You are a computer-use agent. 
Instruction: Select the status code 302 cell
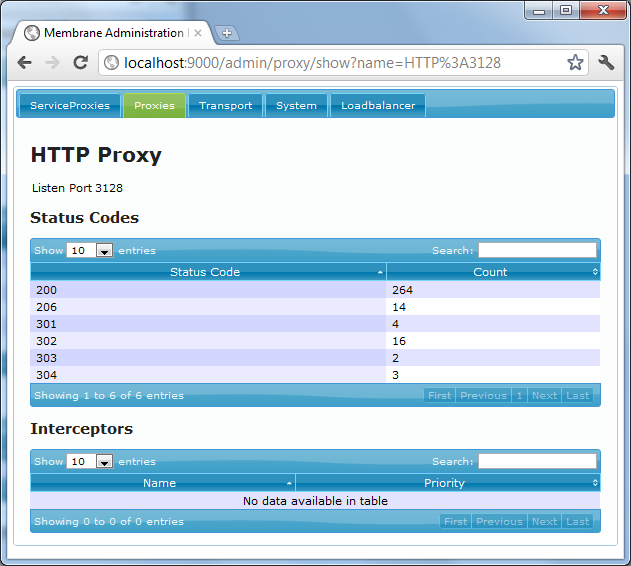pyautogui.click(x=208, y=341)
